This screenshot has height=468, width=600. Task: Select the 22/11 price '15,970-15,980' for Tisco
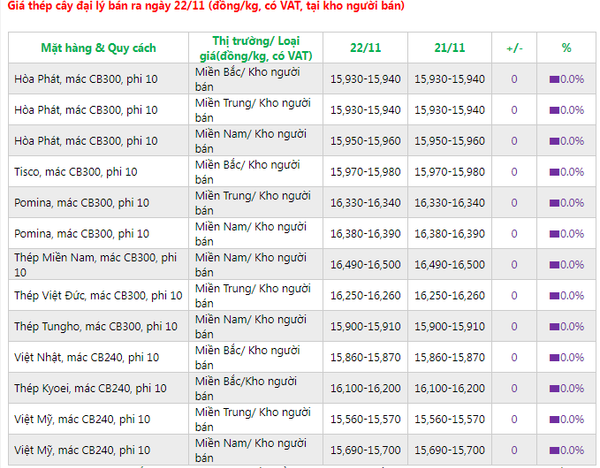tap(365, 172)
